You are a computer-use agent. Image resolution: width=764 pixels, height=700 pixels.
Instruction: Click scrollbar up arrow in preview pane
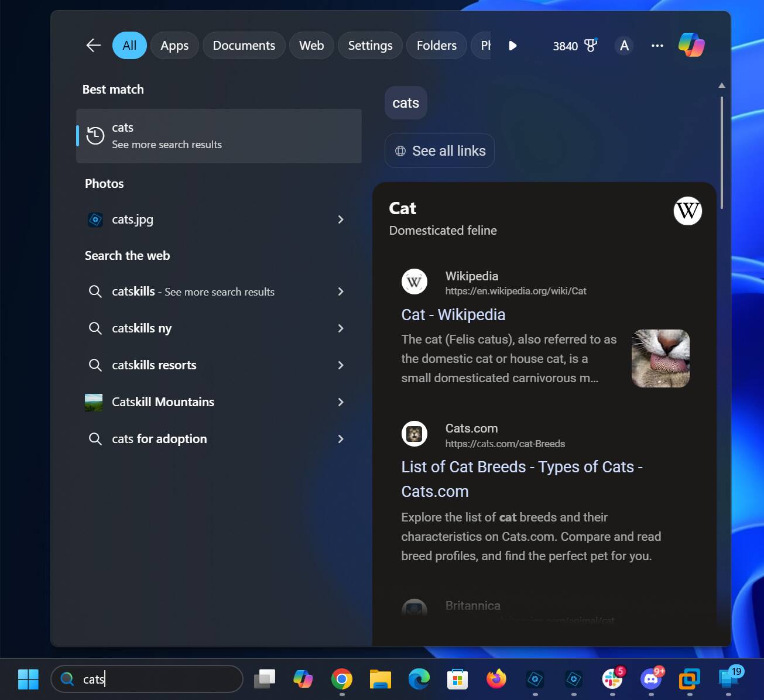(x=722, y=85)
